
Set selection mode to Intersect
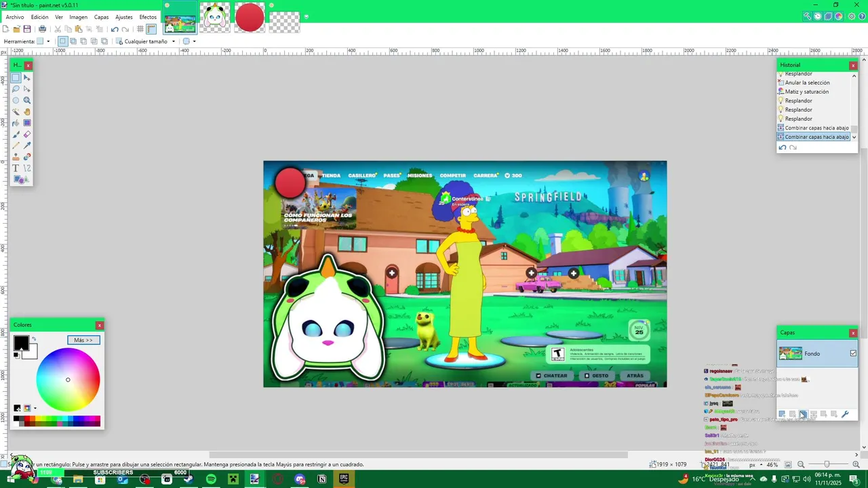(94, 41)
